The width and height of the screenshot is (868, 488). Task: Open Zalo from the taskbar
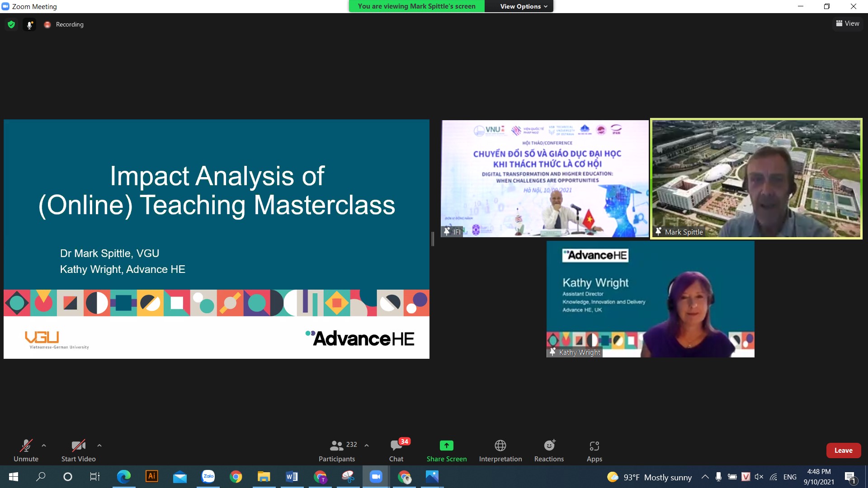tap(208, 477)
